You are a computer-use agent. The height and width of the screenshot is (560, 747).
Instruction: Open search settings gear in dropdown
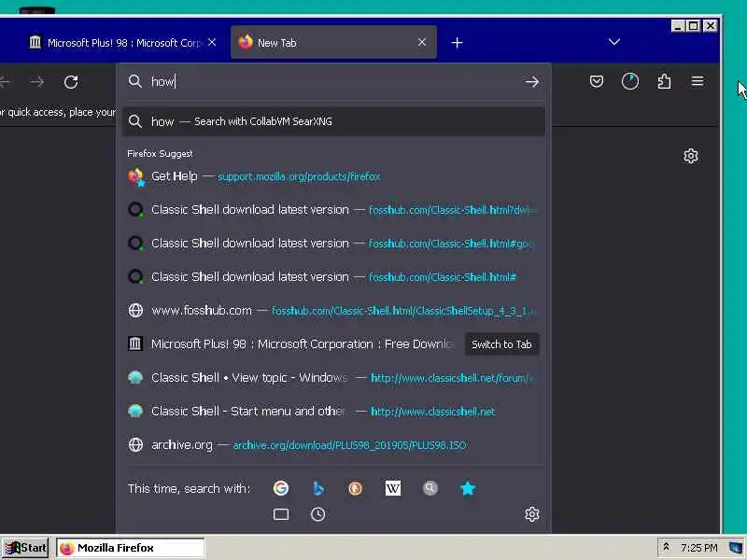coord(531,514)
